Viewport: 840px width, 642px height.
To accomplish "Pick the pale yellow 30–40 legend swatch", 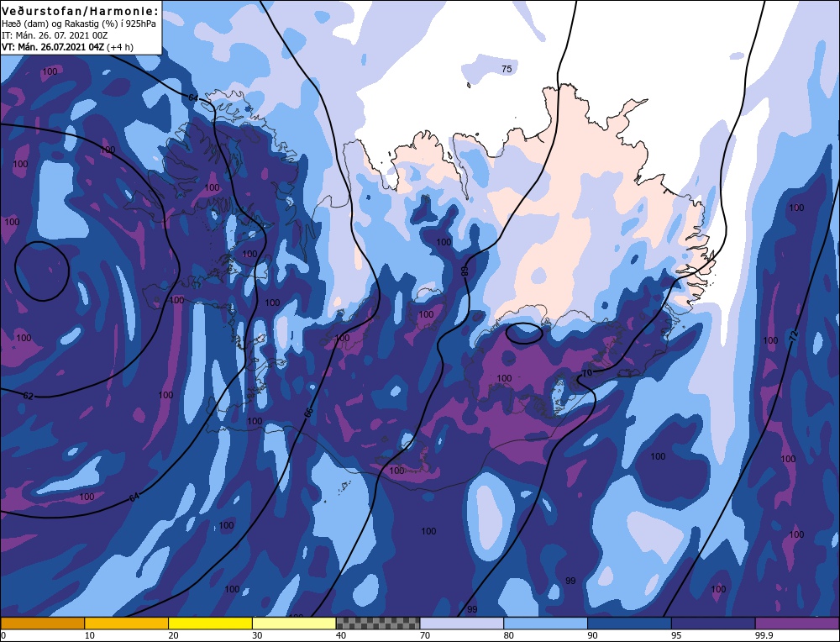I will (x=293, y=623).
